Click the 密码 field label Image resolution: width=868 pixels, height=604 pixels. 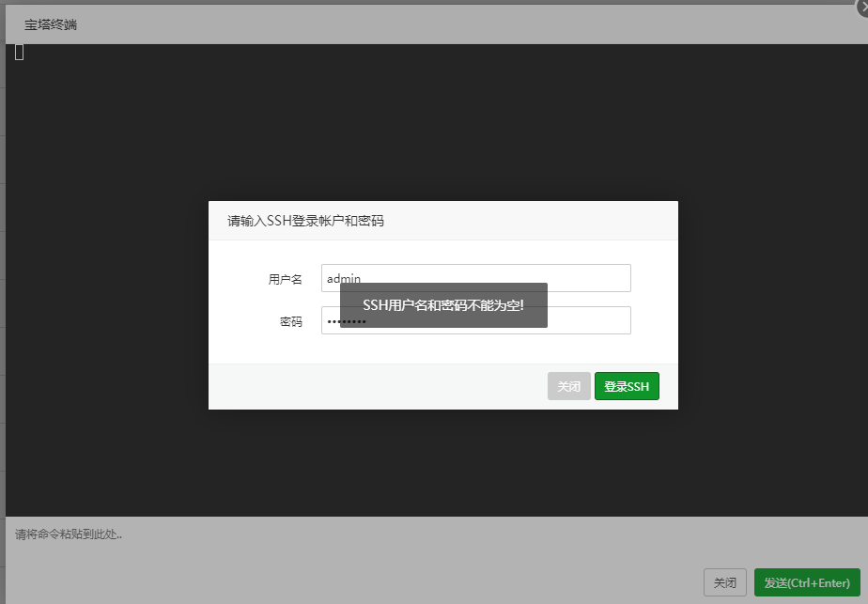292,320
